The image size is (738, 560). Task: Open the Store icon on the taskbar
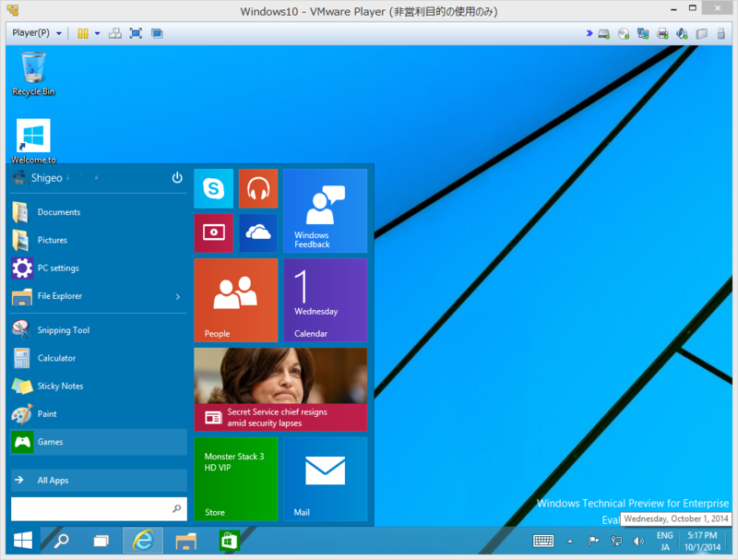click(x=229, y=541)
